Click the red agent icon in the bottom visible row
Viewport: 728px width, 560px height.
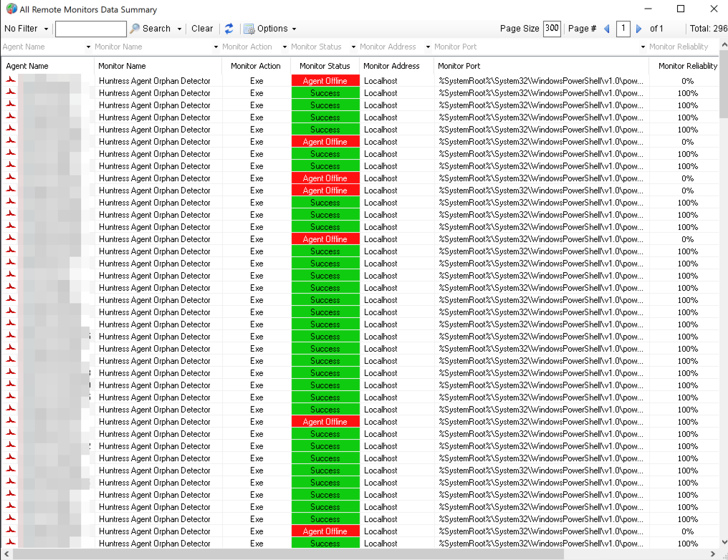pyautogui.click(x=11, y=543)
